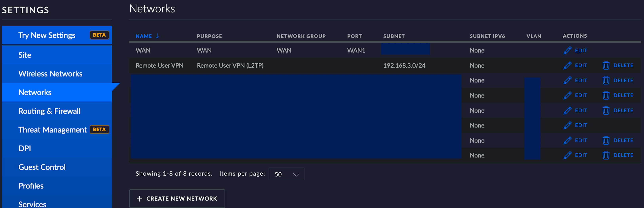644x208 pixels.
Task: Select the Threat Management beta section
Action: (x=52, y=130)
